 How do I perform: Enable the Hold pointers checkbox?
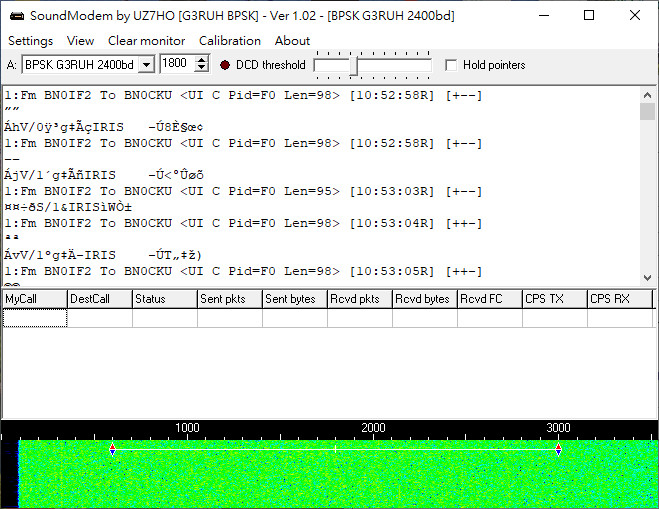tap(451, 65)
